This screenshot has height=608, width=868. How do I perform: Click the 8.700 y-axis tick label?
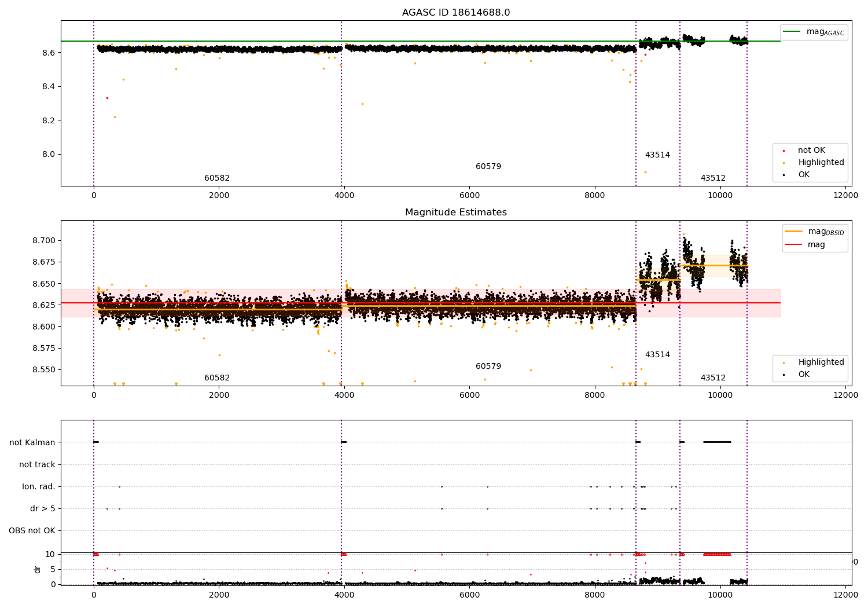(44, 241)
